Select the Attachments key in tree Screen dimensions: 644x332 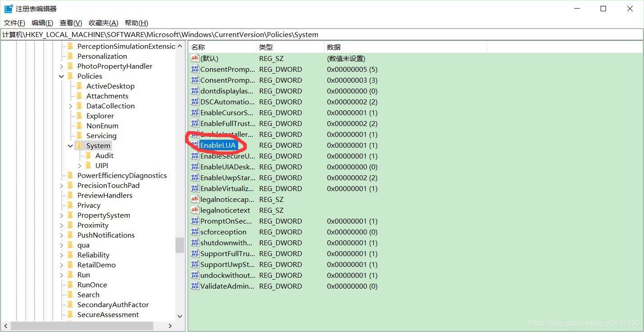pos(107,96)
